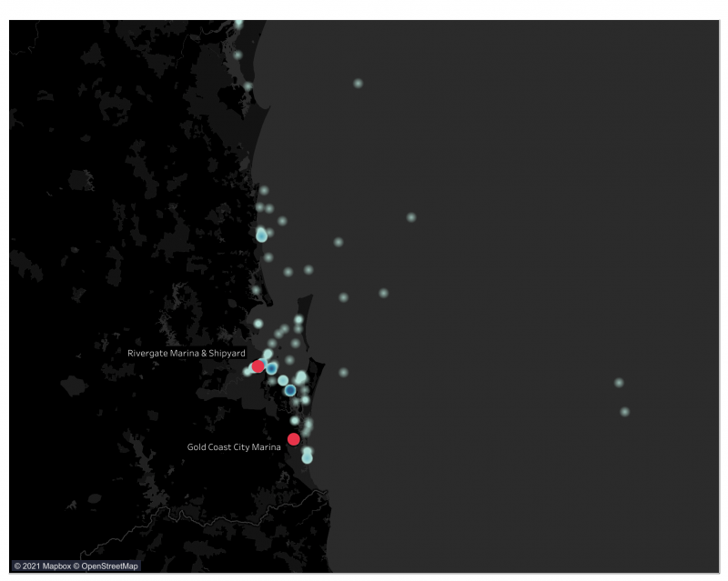Screen dimensions: 728x581
Task: Click the red Rivergate Marina & Shipyard marker
Action: coord(258,366)
